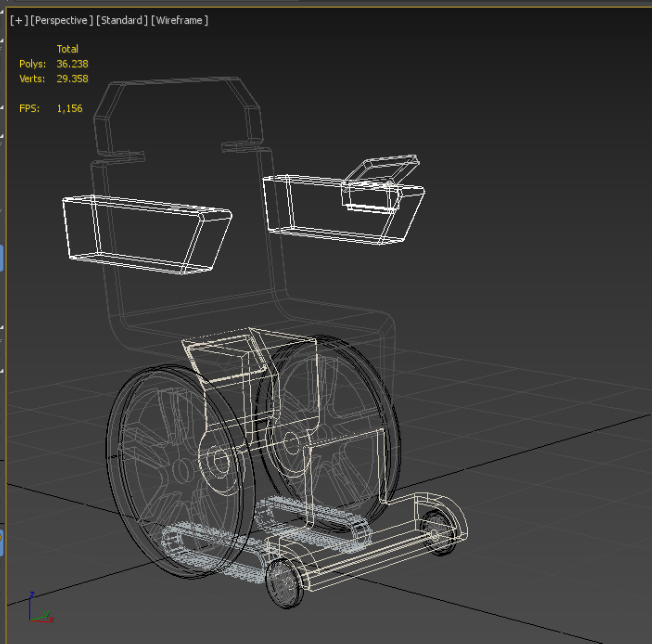This screenshot has width=652, height=644.
Task: Open the Perspective point-of-view menu
Action: tap(61, 21)
